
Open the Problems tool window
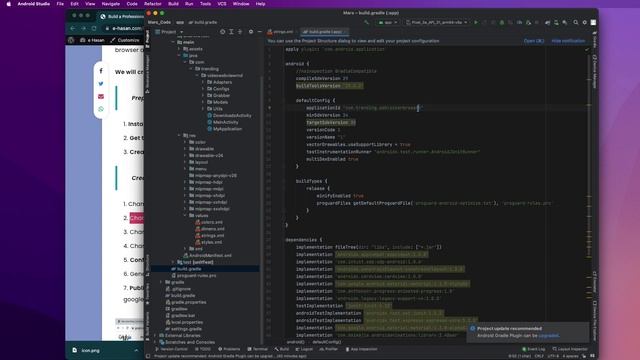click(x=229, y=349)
